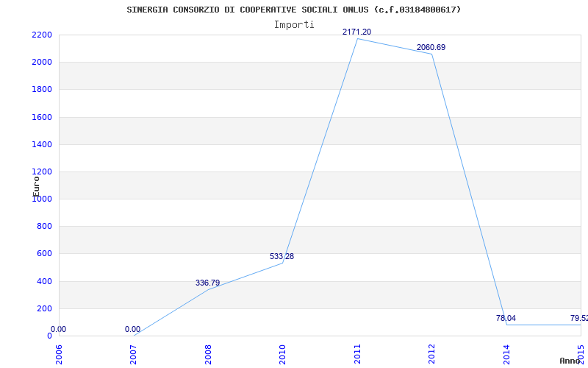Select the 78.04 data label

506,318
